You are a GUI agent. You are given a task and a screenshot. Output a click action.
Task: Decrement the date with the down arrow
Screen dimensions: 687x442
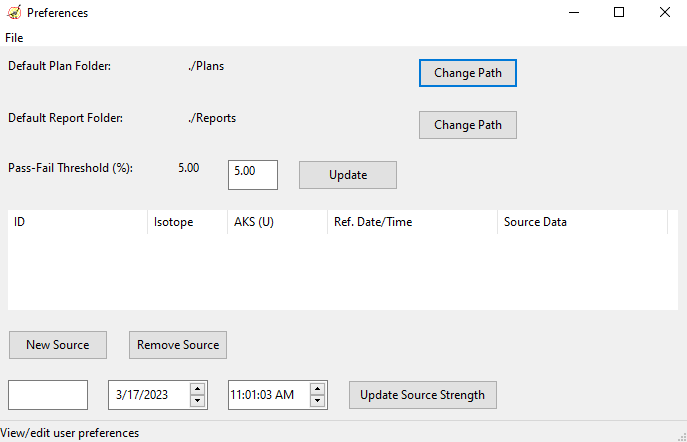198,400
